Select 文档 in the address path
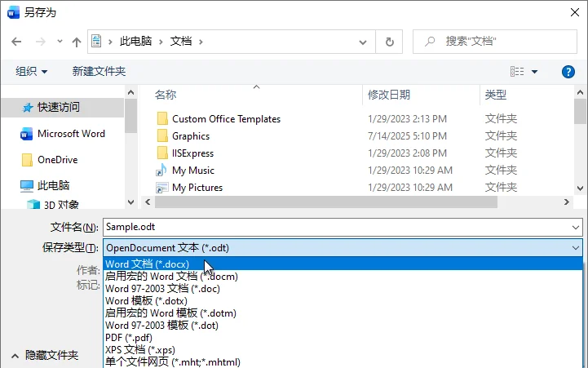 pos(181,42)
